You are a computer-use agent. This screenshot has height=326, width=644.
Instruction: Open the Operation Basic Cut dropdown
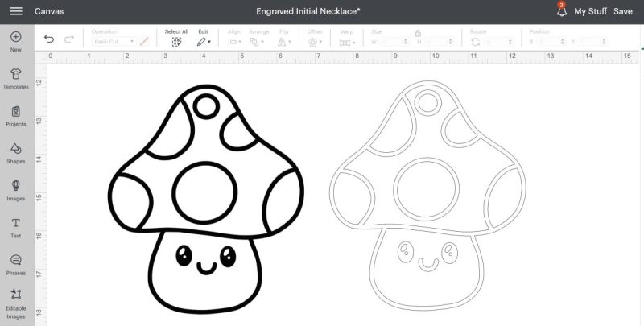pos(114,42)
